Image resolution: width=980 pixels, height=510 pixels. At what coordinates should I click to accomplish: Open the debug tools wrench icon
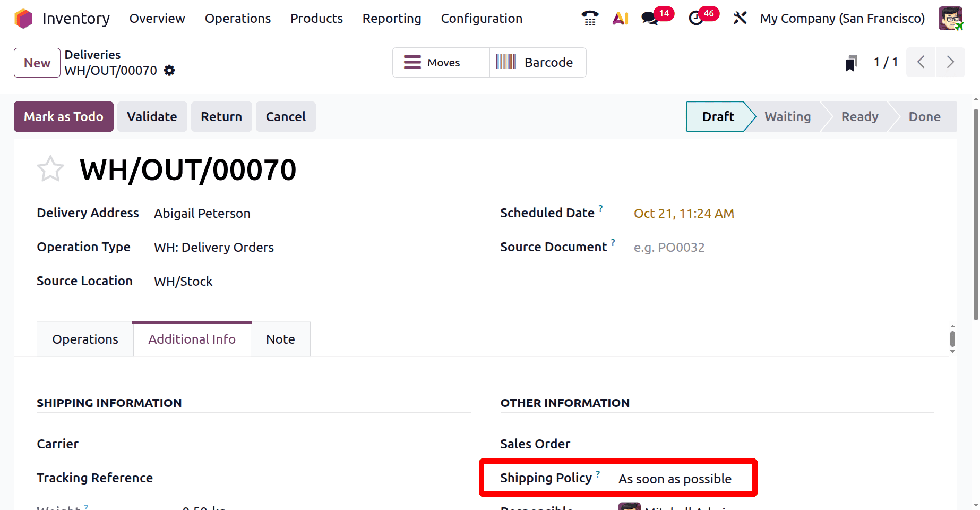(x=740, y=19)
